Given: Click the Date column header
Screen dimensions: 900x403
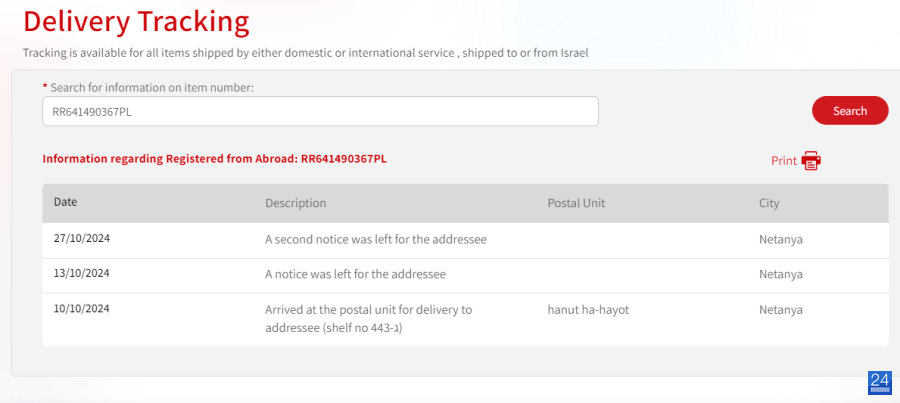Looking at the screenshot, I should [x=65, y=202].
